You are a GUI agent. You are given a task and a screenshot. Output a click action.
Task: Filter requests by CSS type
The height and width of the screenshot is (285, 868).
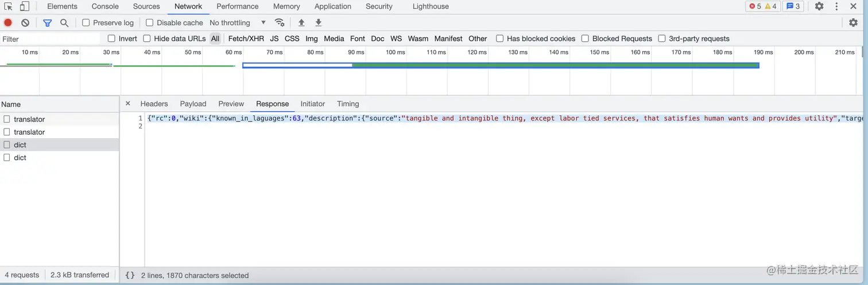click(292, 38)
